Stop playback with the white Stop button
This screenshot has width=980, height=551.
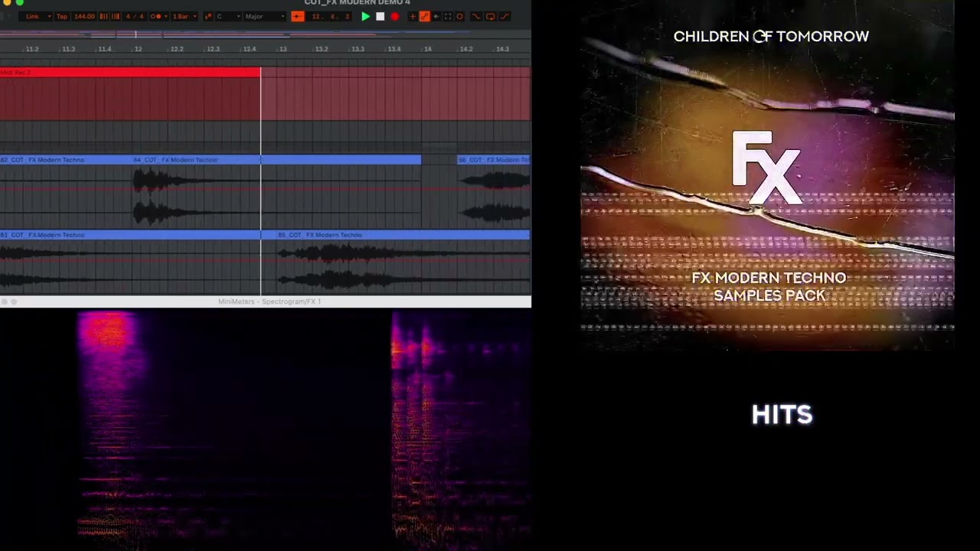pos(380,16)
